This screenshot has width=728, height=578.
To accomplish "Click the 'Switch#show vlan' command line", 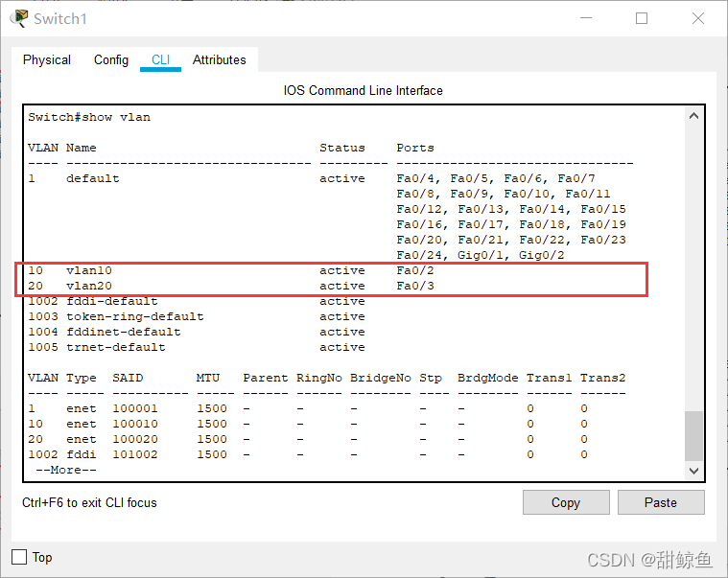I will [89, 117].
